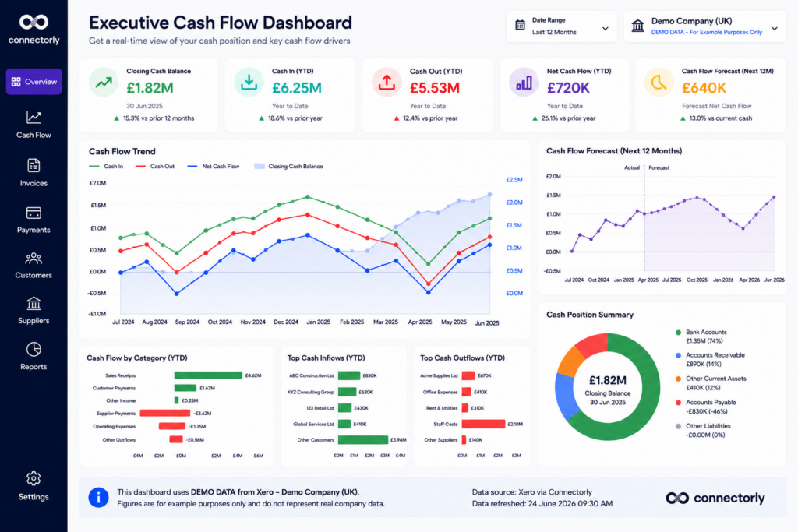This screenshot has width=798, height=532.
Task: Click the green Bank Accounts legend dot
Action: 678,333
